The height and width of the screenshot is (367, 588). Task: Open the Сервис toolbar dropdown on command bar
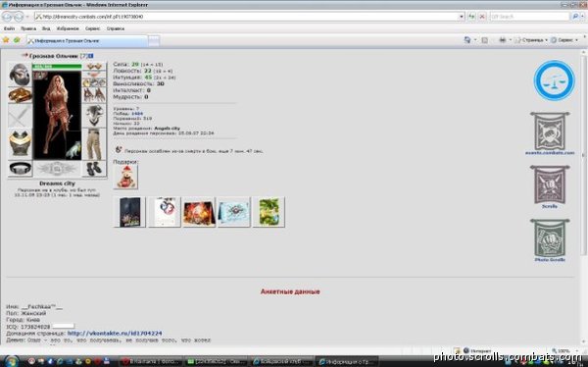[x=564, y=40]
